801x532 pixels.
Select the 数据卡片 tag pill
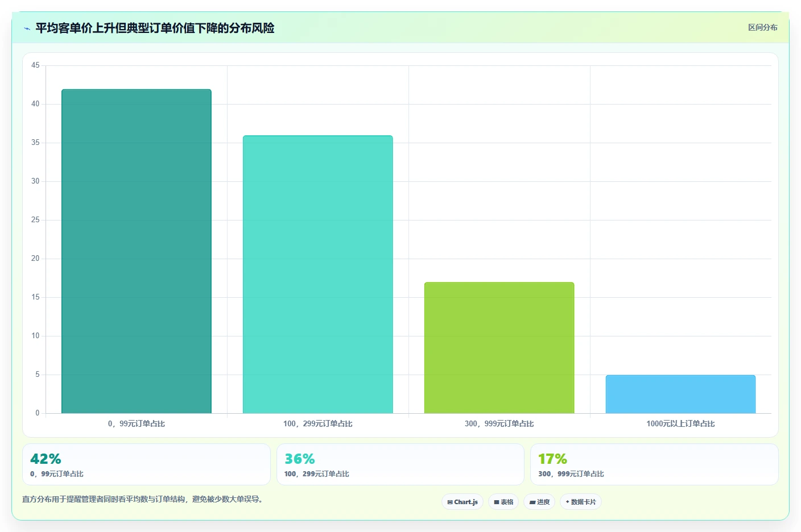(x=581, y=502)
